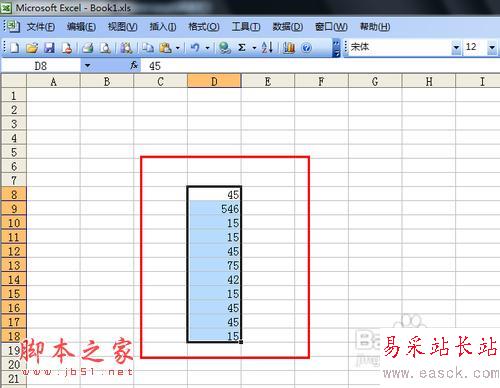500x388 pixels.
Task: Click the fx insert function icon
Action: (134, 65)
